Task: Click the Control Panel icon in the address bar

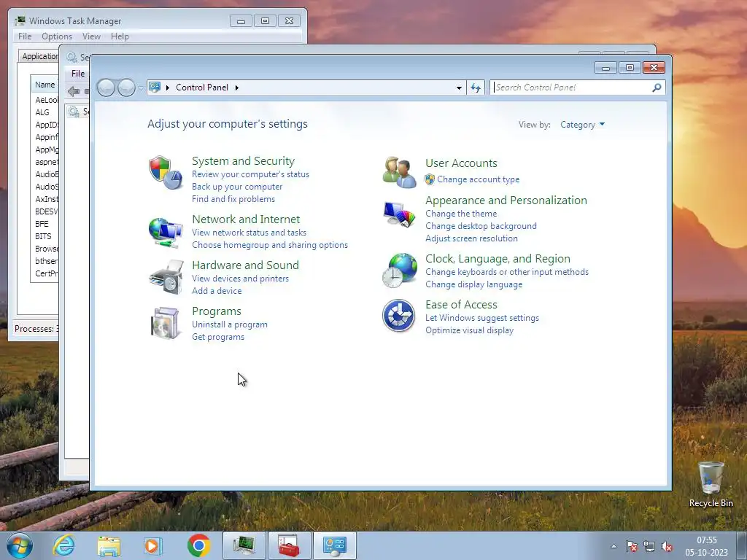Action: point(155,87)
